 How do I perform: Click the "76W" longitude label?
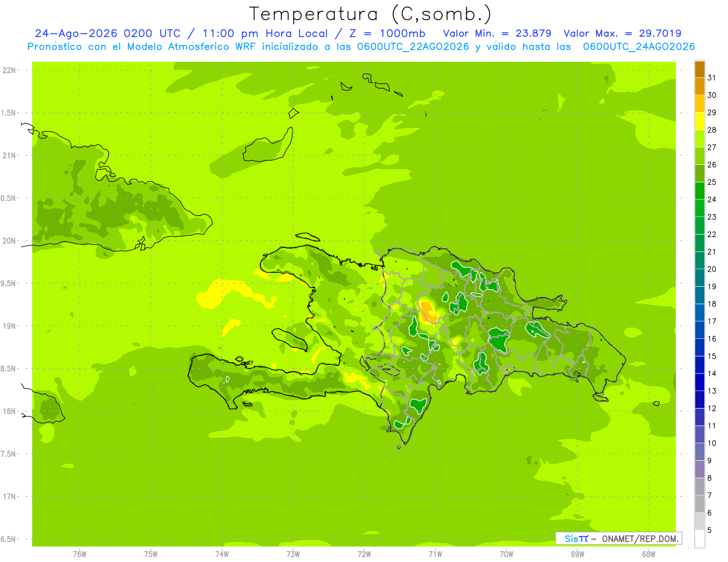tap(79, 554)
